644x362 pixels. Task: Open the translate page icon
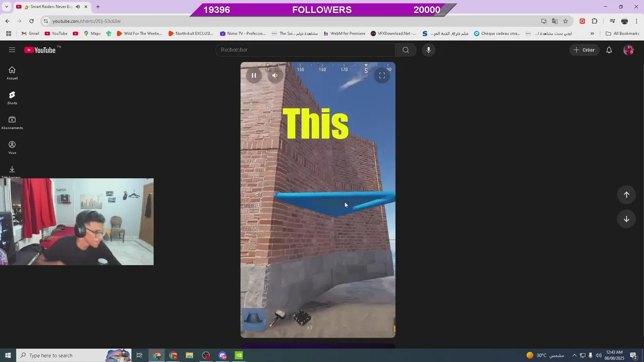(554, 21)
